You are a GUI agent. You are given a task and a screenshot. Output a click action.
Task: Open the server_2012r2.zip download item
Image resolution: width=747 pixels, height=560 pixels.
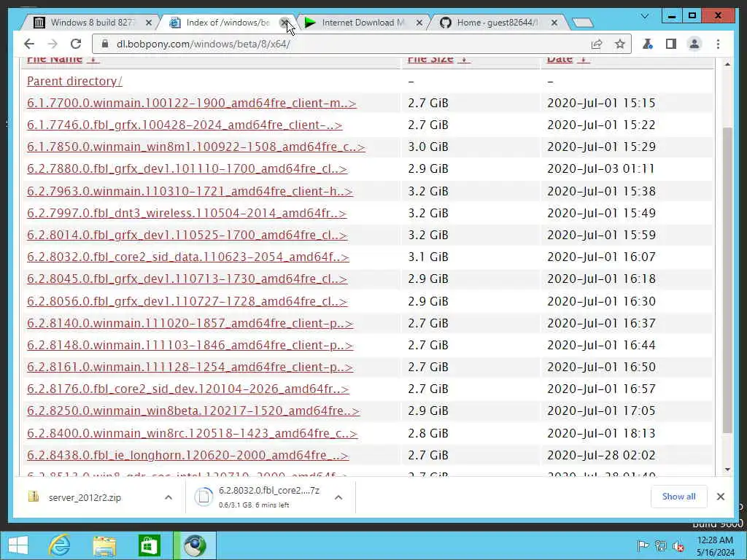point(85,497)
